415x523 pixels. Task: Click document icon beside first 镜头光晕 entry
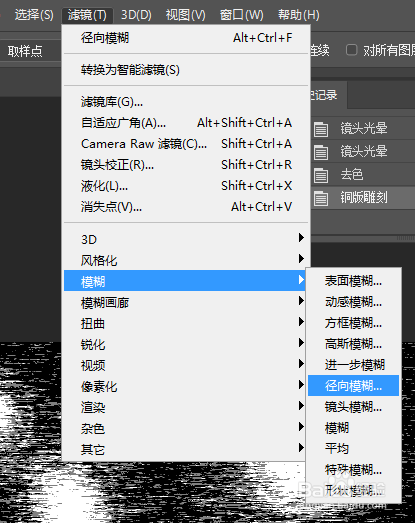(x=321, y=129)
